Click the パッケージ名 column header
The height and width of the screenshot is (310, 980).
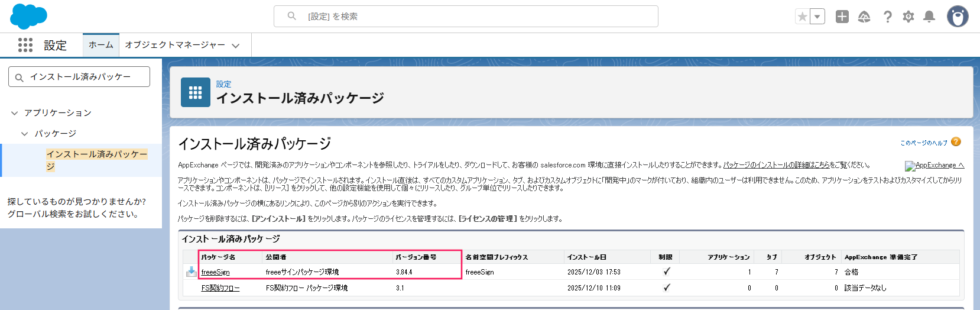click(218, 257)
